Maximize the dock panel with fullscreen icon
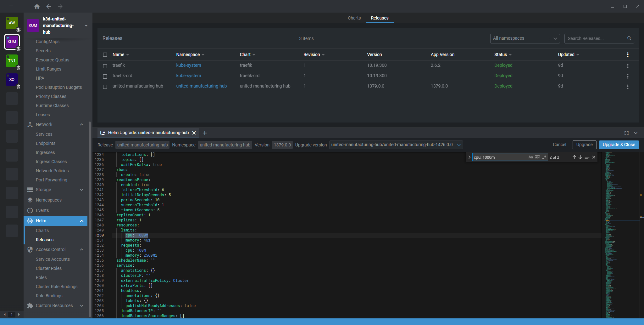Image resolution: width=644 pixels, height=325 pixels. coord(626,133)
